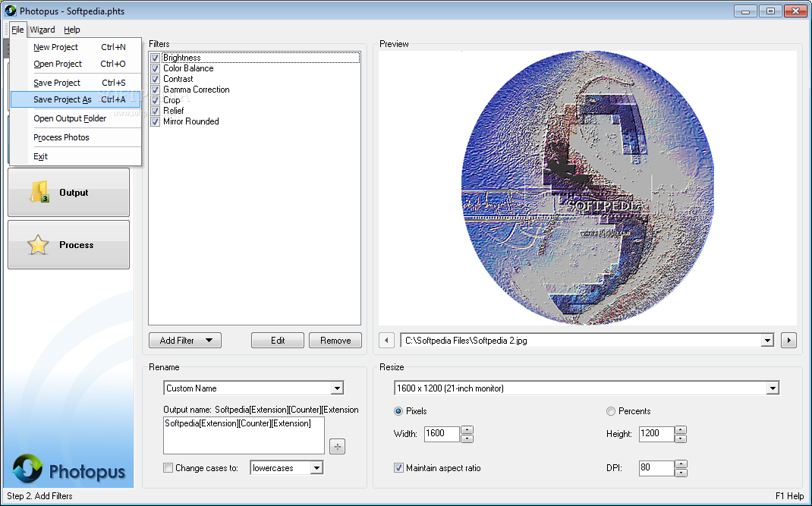Screen dimensions: 812x506
Task: Uncheck the Mirror Rounded filter checkbox
Action: [155, 121]
